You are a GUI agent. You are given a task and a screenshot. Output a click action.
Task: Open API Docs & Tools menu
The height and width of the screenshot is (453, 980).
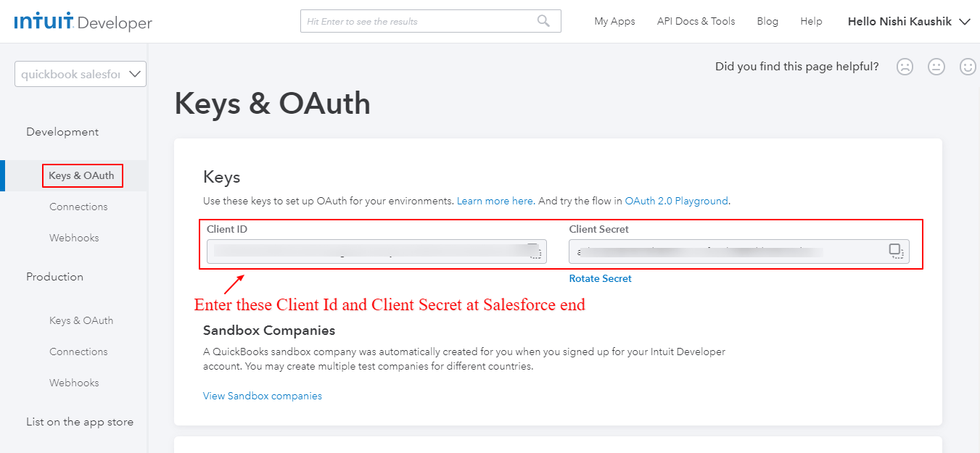point(696,22)
